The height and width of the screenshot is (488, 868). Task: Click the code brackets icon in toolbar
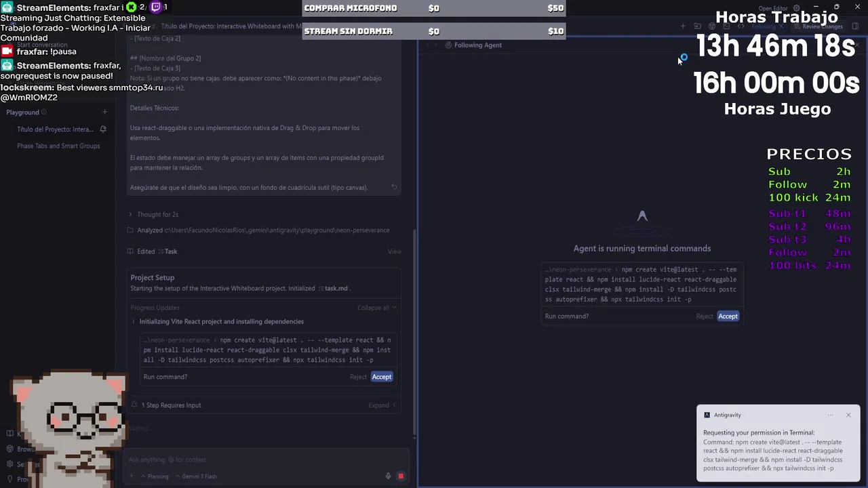pyautogui.click(x=741, y=26)
